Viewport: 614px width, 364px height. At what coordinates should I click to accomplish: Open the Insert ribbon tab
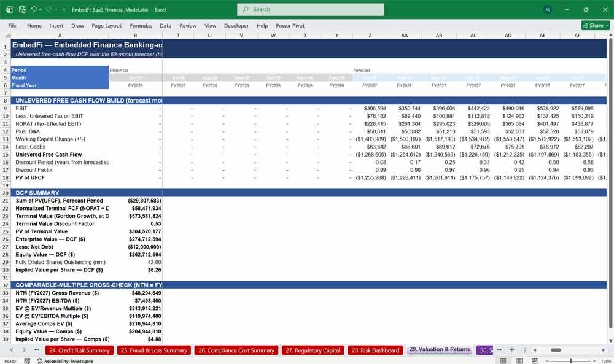click(x=56, y=25)
